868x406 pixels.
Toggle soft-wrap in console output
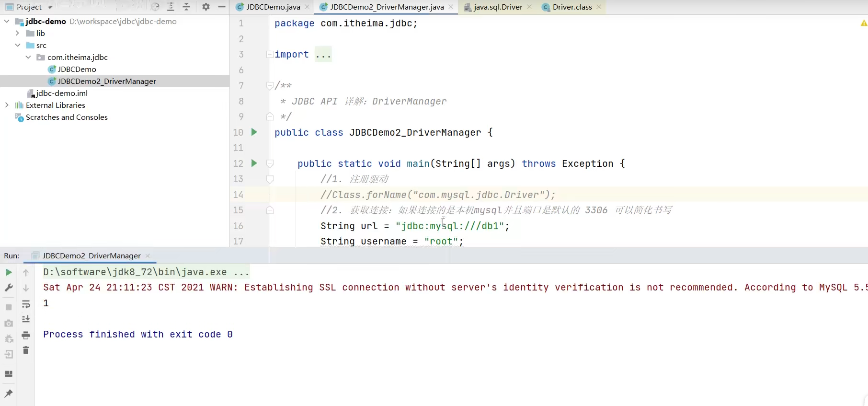point(26,304)
